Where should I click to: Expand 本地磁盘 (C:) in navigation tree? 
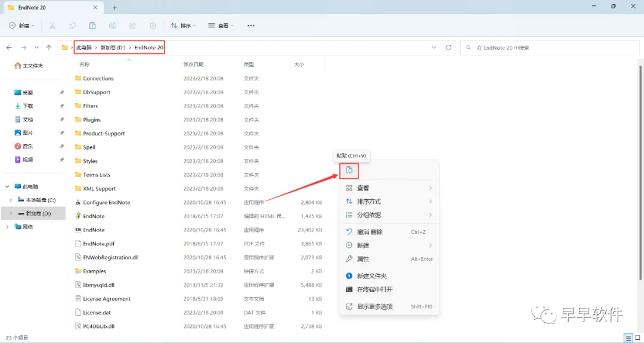(11, 200)
